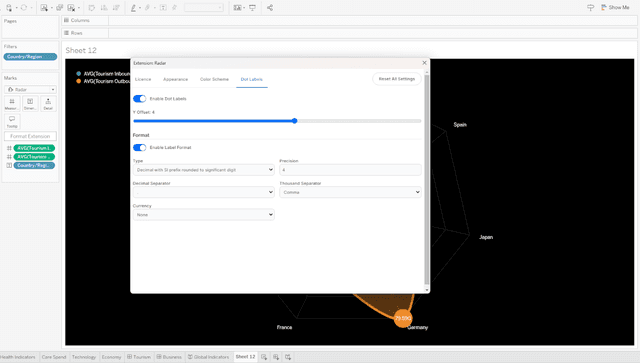Click the Show Me button

point(615,7)
